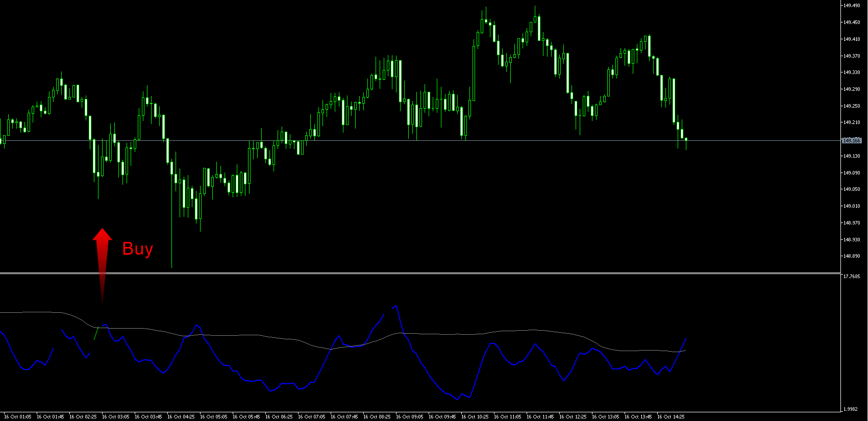868x421 pixels.
Task: Select the 16 Oct 09:45 time label
Action: click(442, 417)
